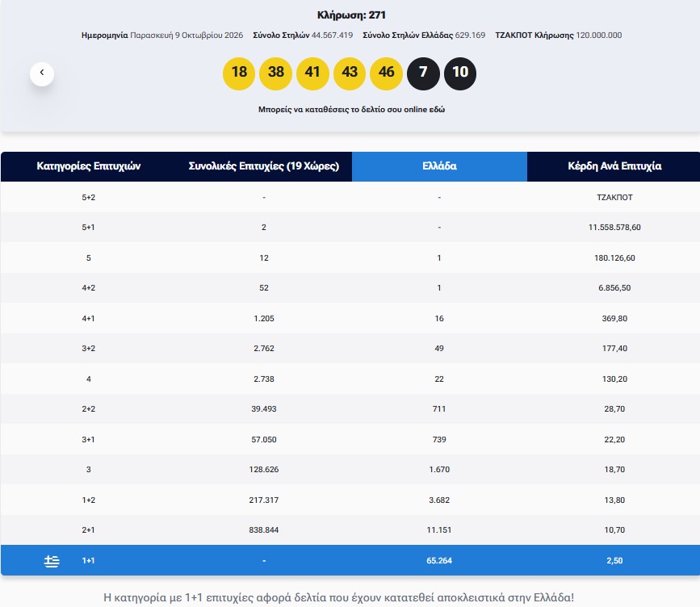Click the 5+2 category cell
The width and height of the screenshot is (700, 607).
click(88, 197)
